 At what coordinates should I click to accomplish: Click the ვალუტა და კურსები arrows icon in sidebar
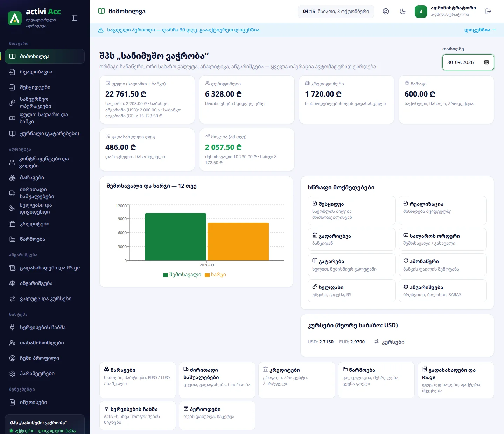point(12,299)
